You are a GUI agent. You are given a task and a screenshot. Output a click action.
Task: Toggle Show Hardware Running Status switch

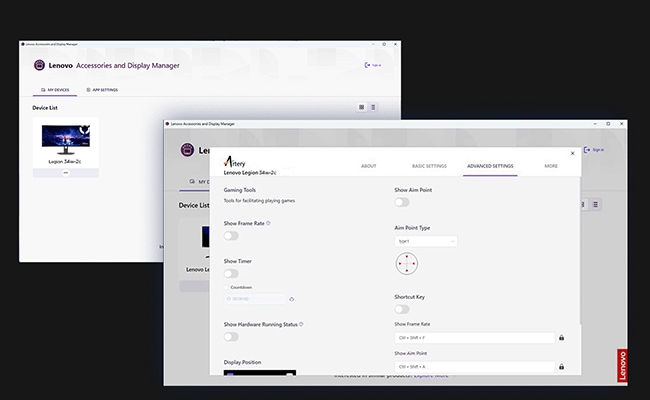click(231, 337)
